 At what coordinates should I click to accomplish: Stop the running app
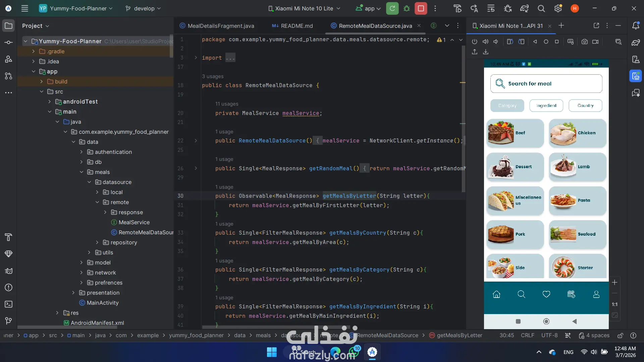421,8
